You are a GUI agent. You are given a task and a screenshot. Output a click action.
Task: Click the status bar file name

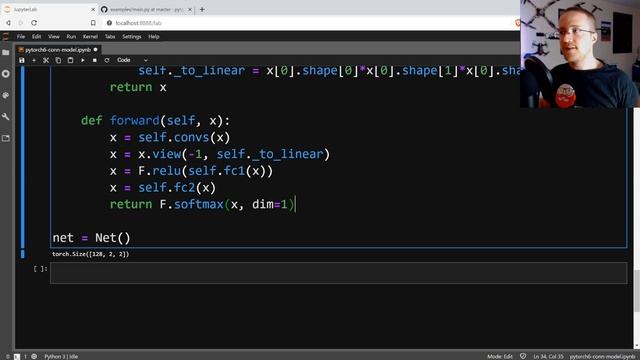coord(602,356)
